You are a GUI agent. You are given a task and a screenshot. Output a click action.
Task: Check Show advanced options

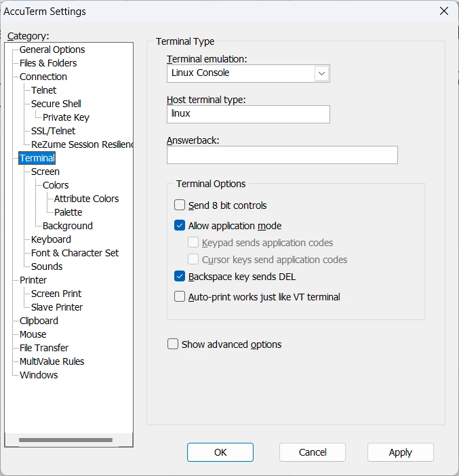point(173,344)
